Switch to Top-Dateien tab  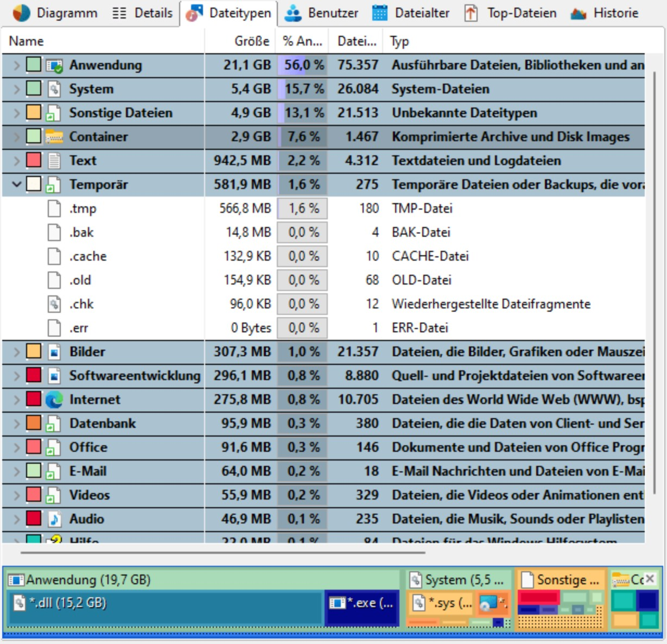pos(510,13)
